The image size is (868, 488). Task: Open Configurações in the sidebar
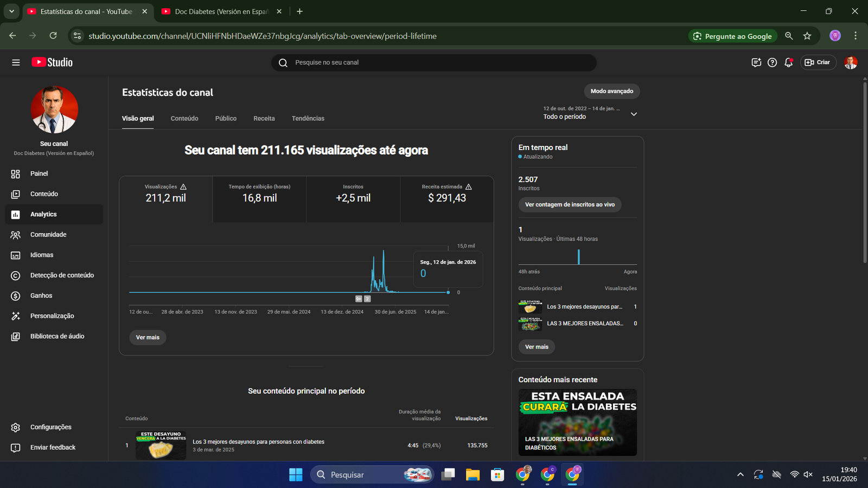point(50,427)
